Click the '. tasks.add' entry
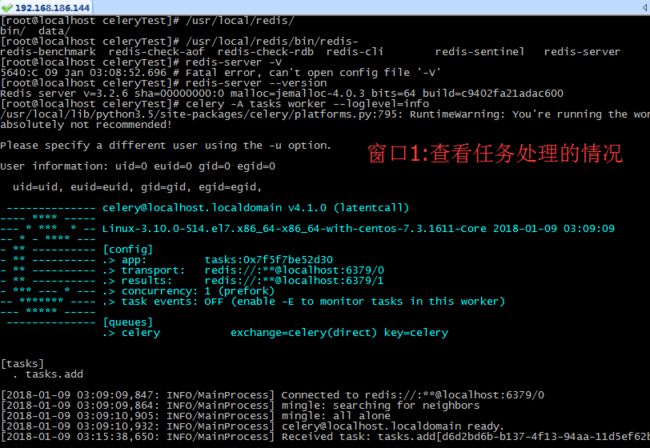 51,374
